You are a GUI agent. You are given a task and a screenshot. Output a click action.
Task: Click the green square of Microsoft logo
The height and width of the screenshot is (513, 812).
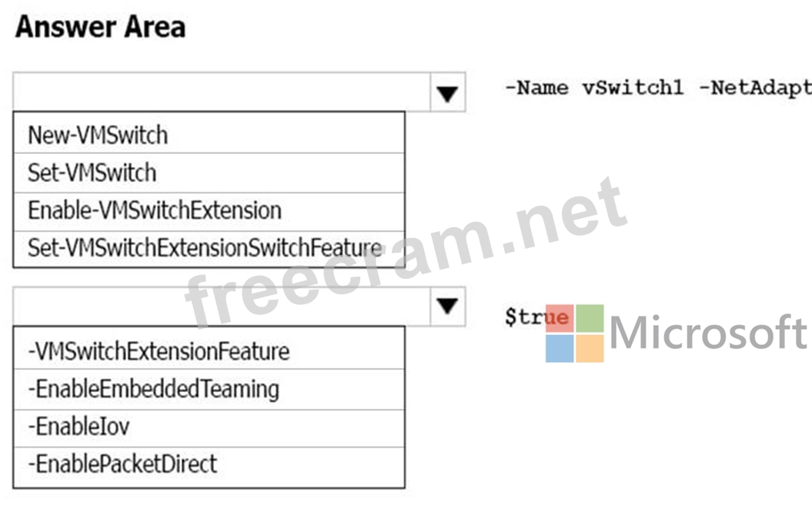pyautogui.click(x=590, y=318)
